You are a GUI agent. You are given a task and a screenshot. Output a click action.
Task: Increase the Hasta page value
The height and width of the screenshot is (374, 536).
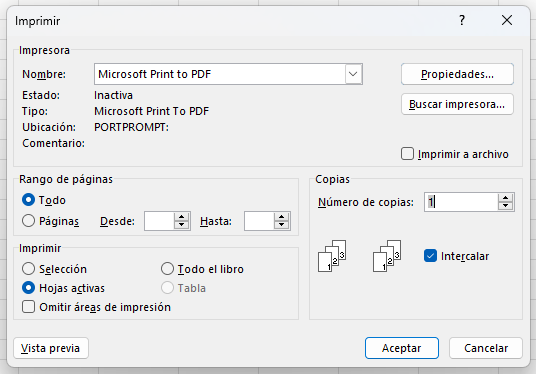coord(281,217)
